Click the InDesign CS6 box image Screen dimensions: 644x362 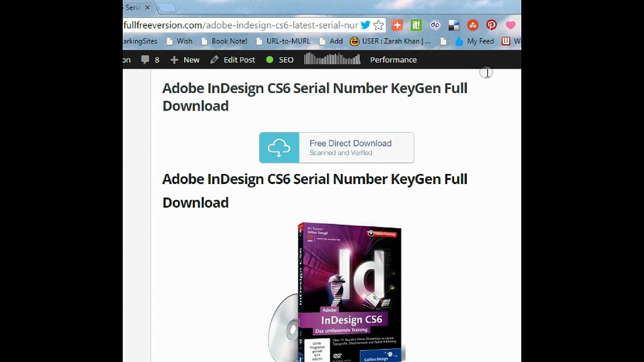(336, 292)
